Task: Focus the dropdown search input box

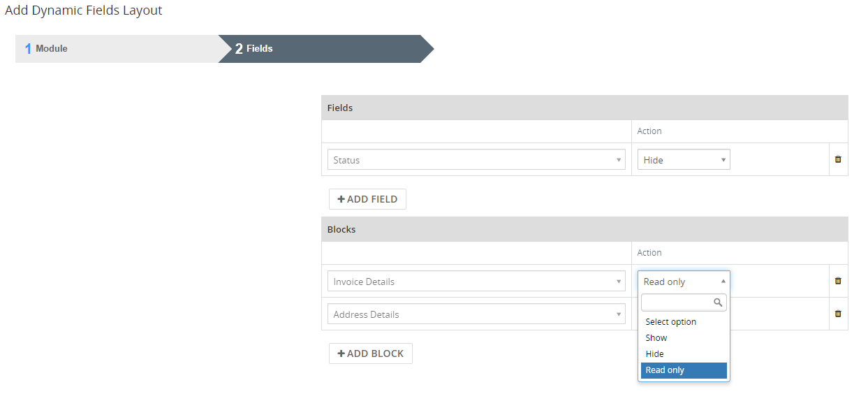Action: click(677, 302)
